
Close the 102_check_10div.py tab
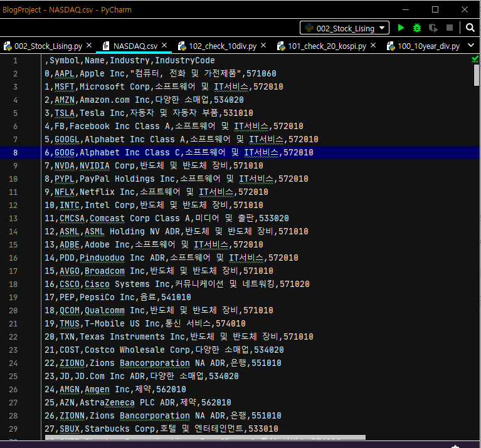pyautogui.click(x=263, y=45)
